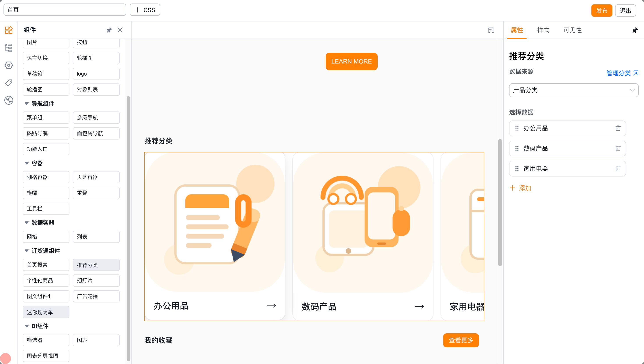Switch to the 样式 tab
644x364 pixels.
pos(543,30)
